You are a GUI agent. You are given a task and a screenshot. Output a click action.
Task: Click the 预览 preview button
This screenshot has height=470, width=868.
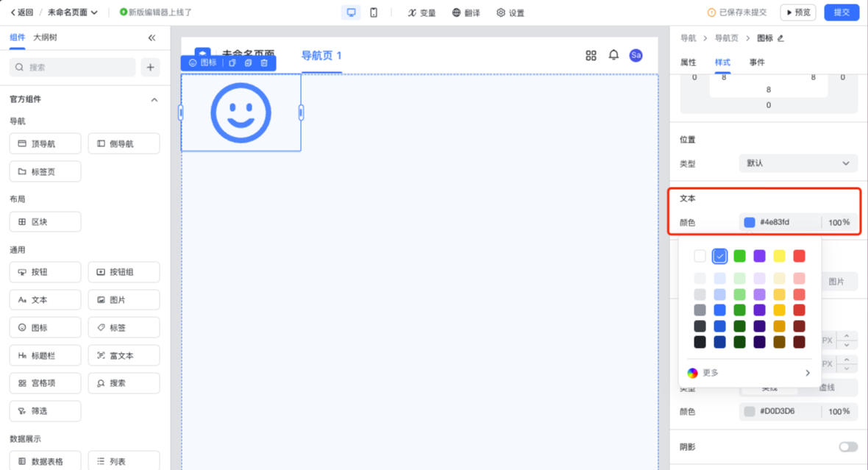pyautogui.click(x=798, y=13)
